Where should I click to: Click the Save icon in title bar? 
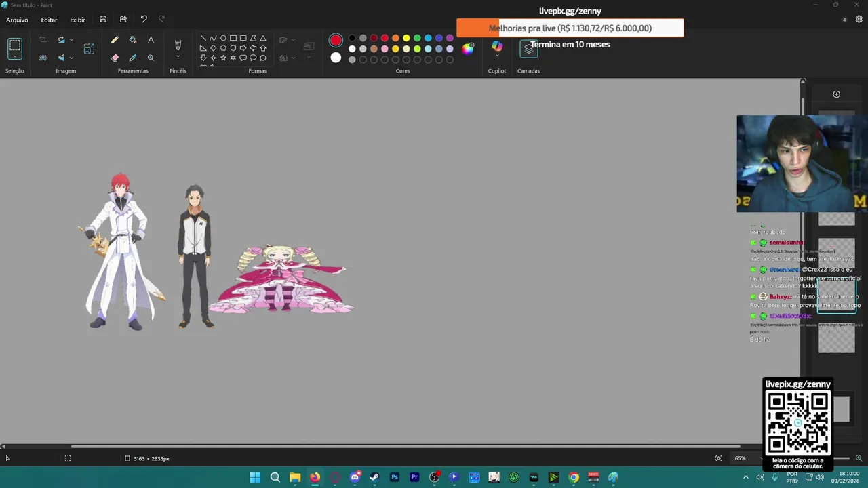(x=103, y=20)
